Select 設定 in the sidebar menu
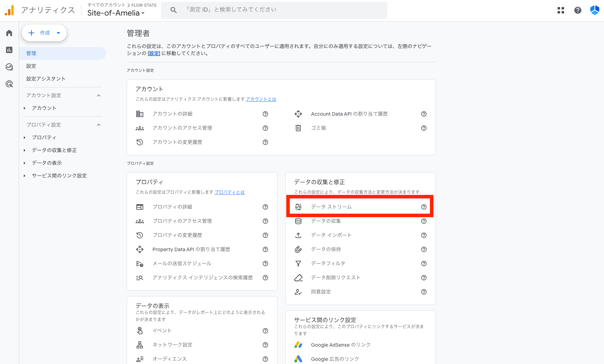Screen dimensions: 604x364 point(31,66)
